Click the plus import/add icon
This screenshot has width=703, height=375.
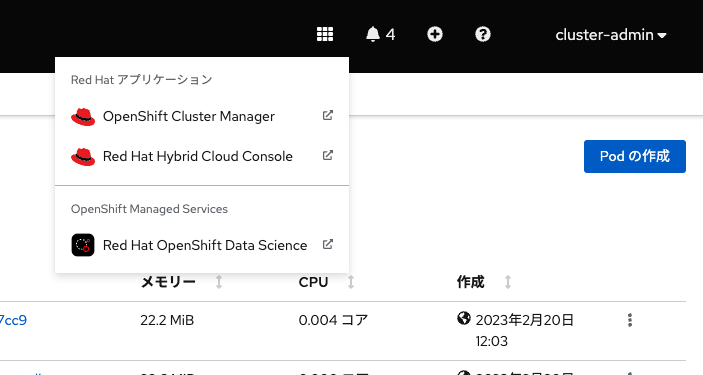[434, 34]
